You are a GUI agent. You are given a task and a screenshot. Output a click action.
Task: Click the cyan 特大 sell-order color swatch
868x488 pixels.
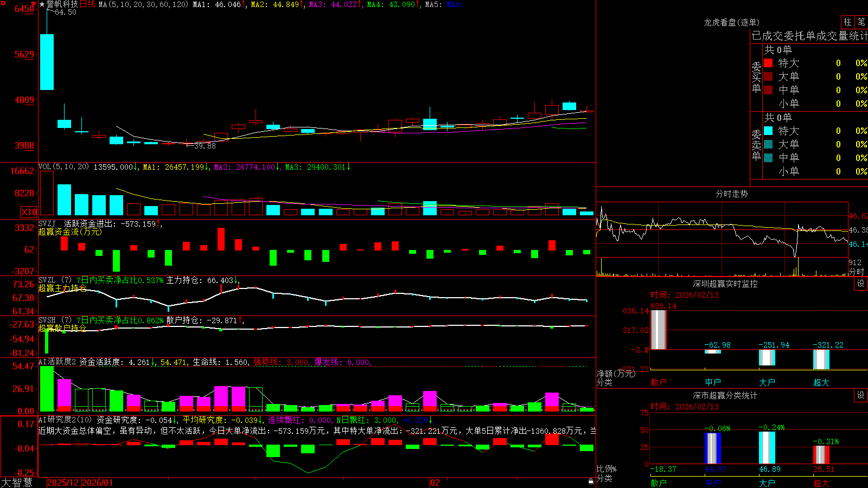[x=768, y=131]
